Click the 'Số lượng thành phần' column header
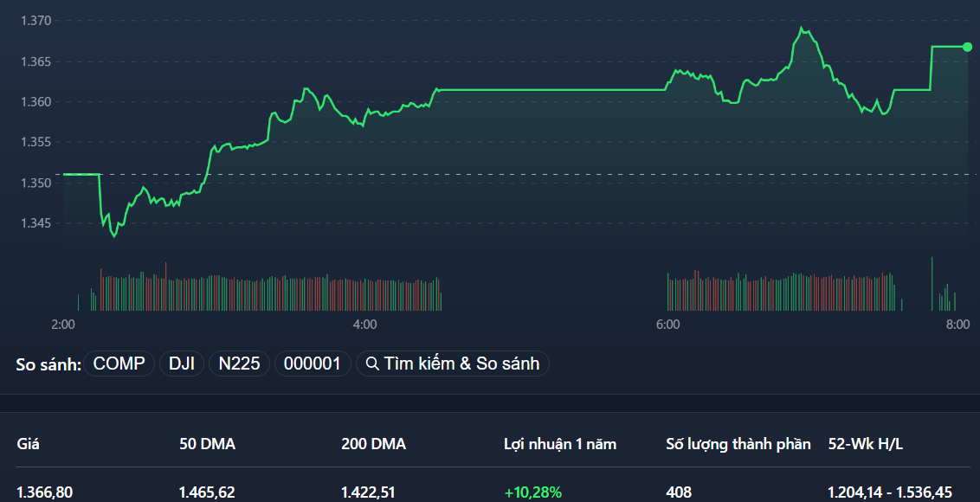980x502 pixels. click(x=737, y=443)
